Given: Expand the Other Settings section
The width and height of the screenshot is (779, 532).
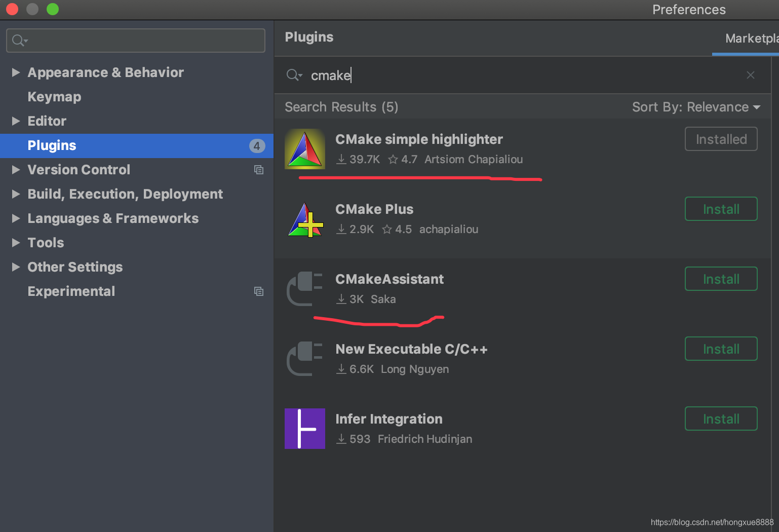Looking at the screenshot, I should (16, 267).
